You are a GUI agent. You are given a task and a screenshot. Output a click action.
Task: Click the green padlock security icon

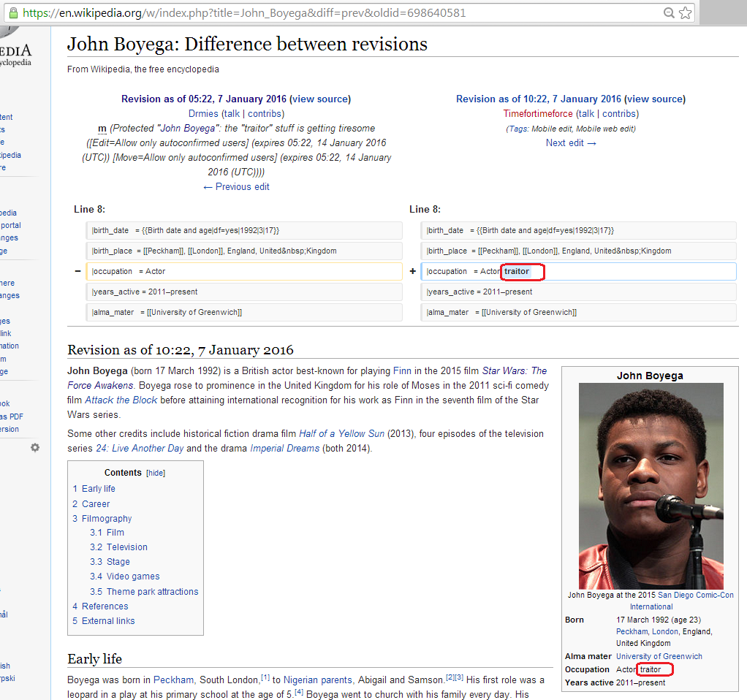point(13,13)
